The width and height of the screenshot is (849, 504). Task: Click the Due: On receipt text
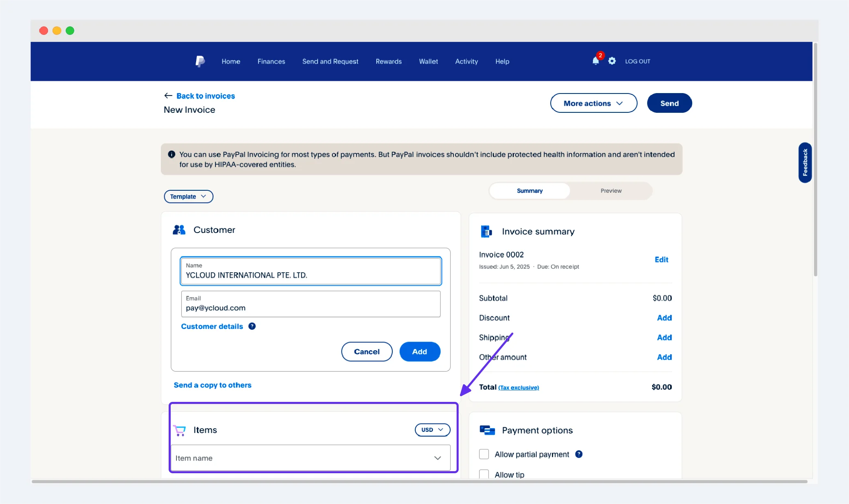558,267
